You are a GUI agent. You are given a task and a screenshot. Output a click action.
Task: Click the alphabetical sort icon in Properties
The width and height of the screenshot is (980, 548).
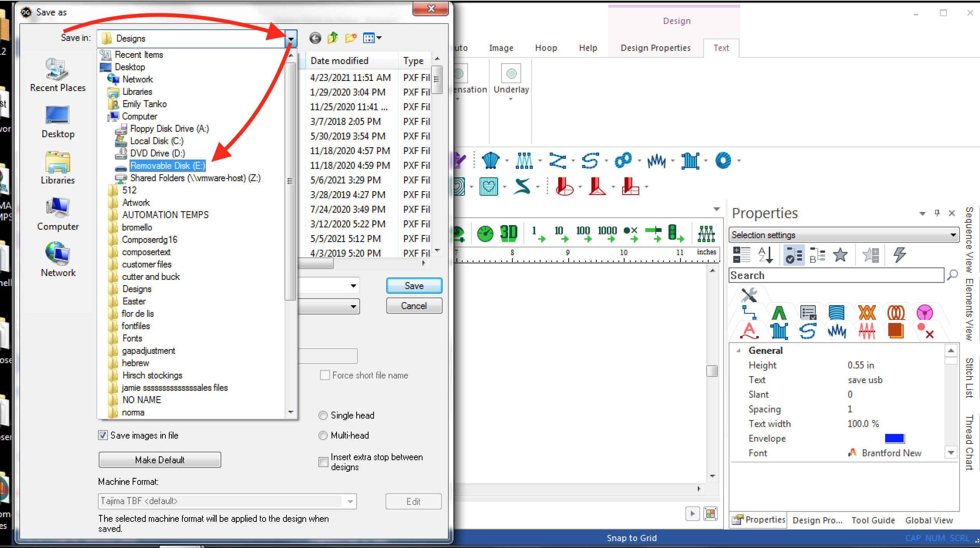(x=765, y=255)
